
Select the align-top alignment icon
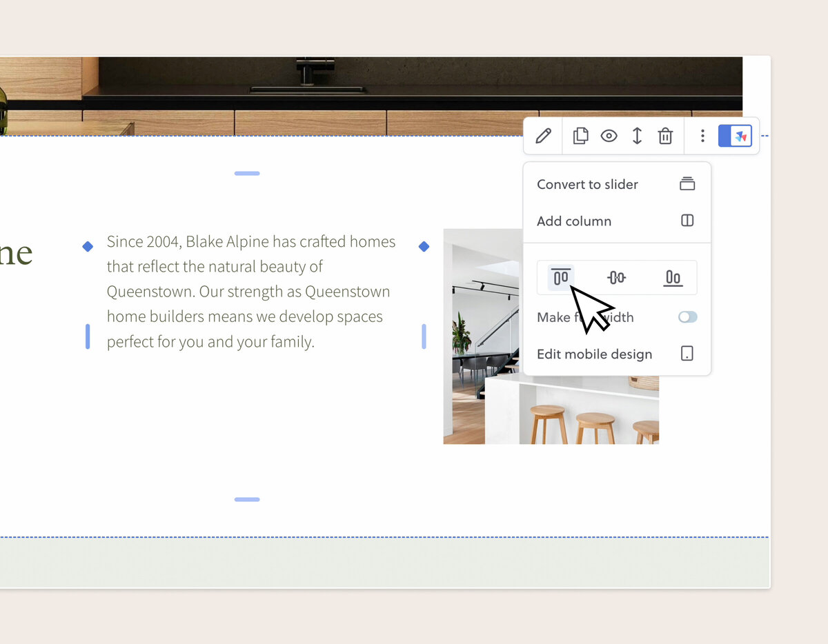point(560,277)
